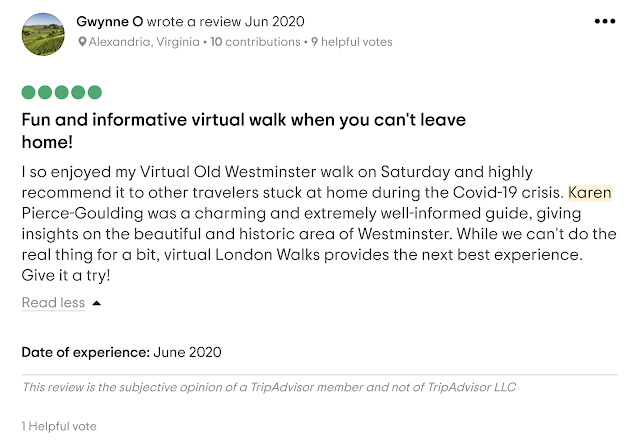640x446 pixels.
Task: Click the review body paragraph text
Action: [319, 223]
